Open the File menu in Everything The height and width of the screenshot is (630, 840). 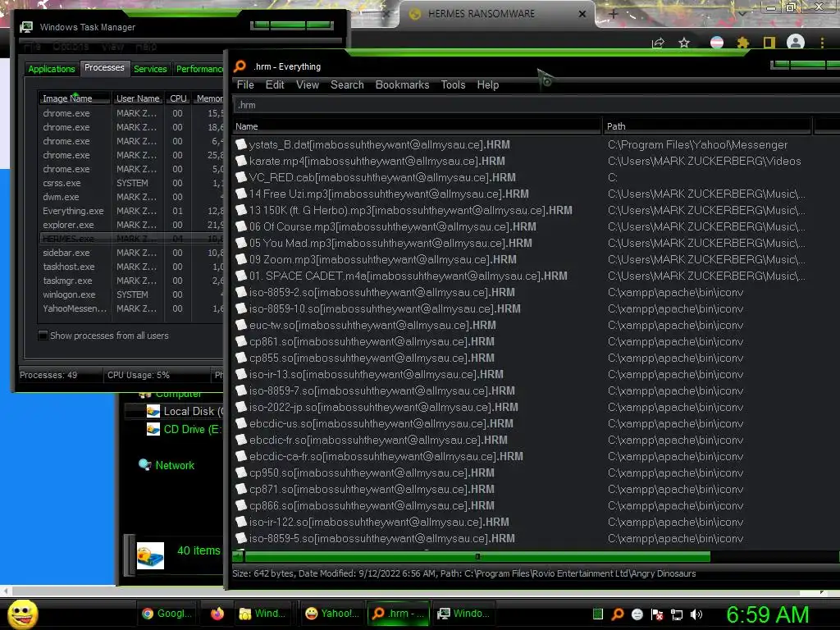point(245,84)
